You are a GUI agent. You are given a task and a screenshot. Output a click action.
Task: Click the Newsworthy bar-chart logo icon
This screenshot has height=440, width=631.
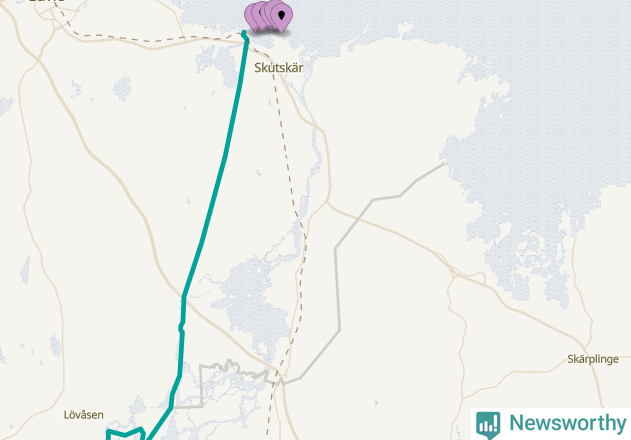pyautogui.click(x=488, y=425)
